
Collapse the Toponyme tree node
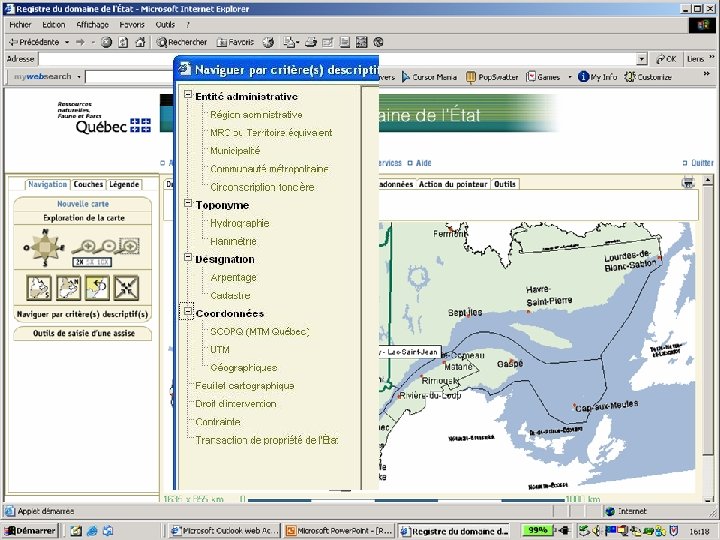pyautogui.click(x=187, y=203)
